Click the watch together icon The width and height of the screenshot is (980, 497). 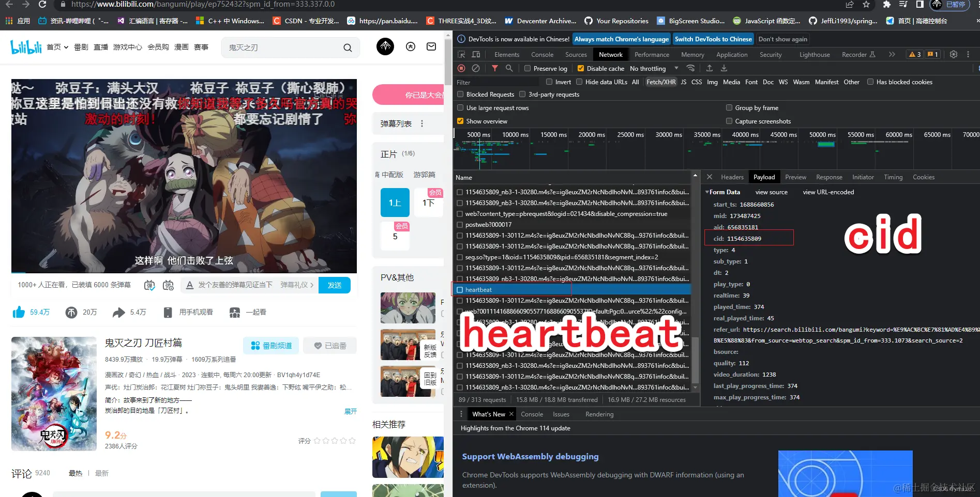pyautogui.click(x=235, y=312)
